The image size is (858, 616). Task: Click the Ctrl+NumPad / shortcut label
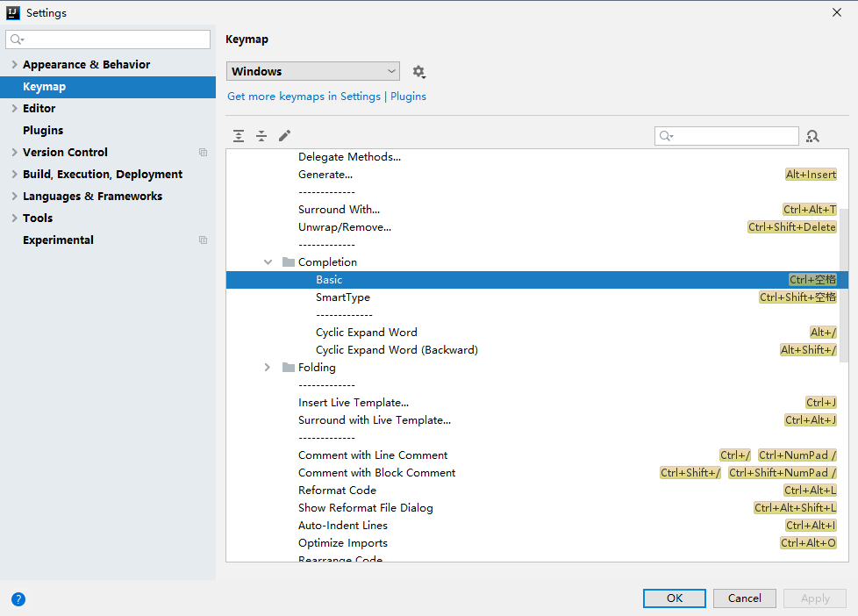(x=797, y=455)
